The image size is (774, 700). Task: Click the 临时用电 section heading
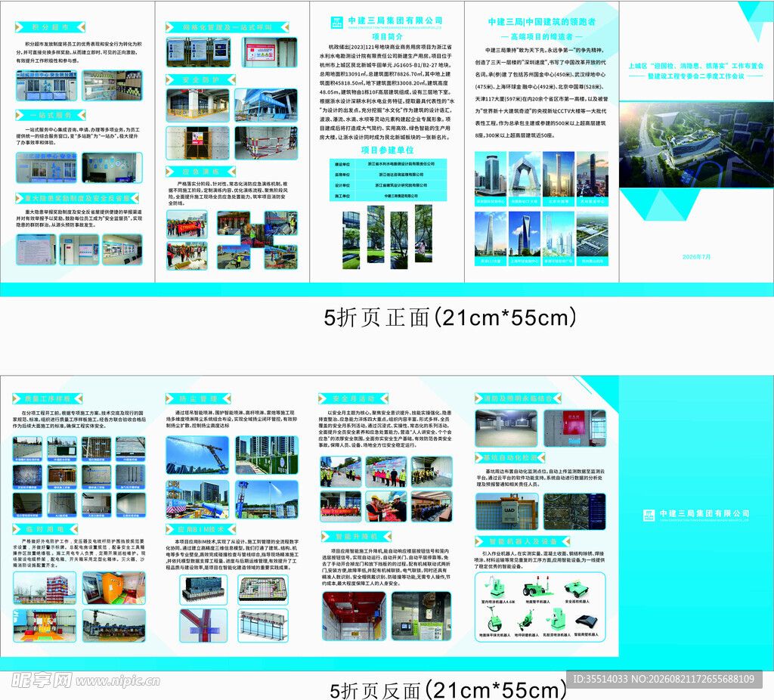click(x=45, y=529)
